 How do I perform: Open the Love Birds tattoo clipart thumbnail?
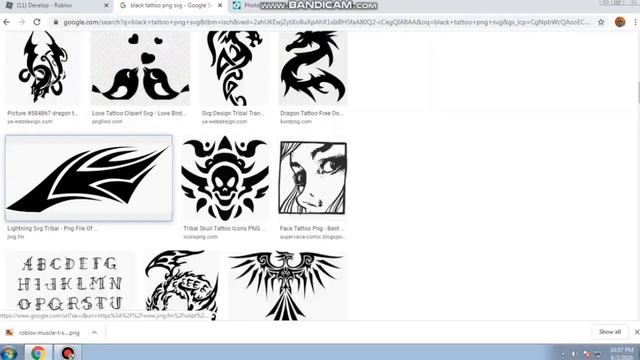pos(140,68)
